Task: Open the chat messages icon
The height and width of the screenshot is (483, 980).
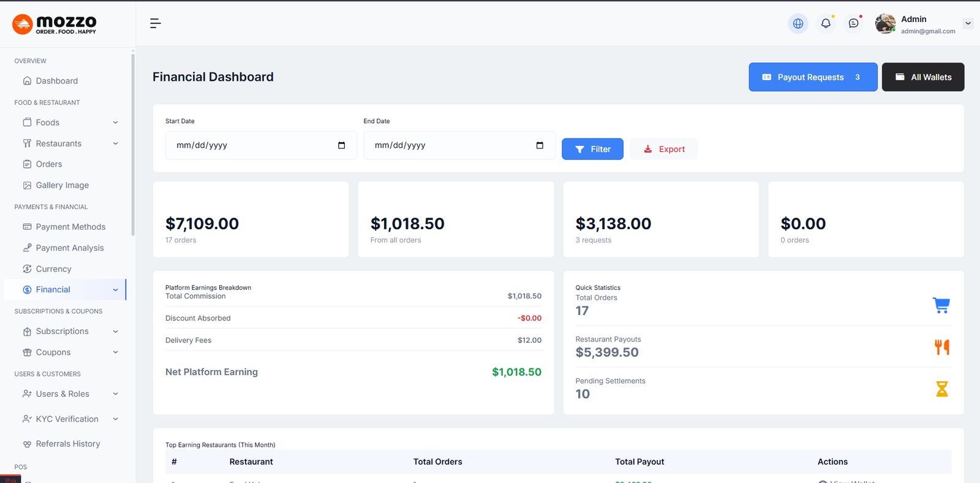Action: point(853,23)
